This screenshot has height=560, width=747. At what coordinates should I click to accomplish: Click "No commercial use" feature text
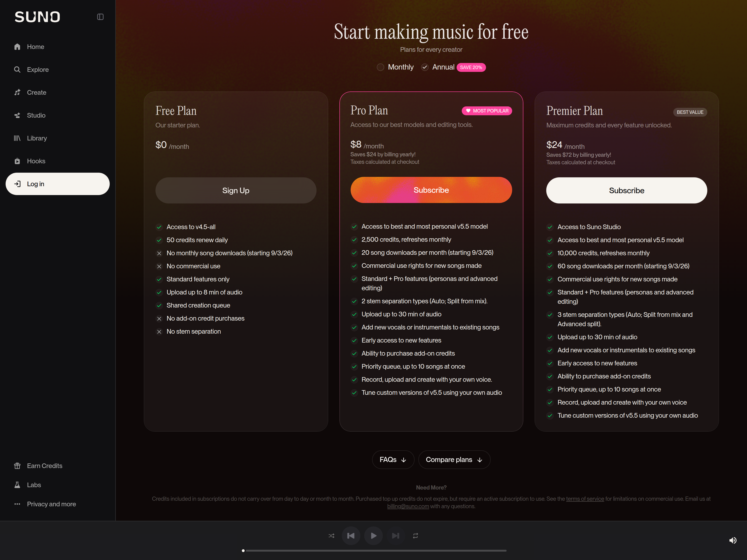(x=194, y=266)
